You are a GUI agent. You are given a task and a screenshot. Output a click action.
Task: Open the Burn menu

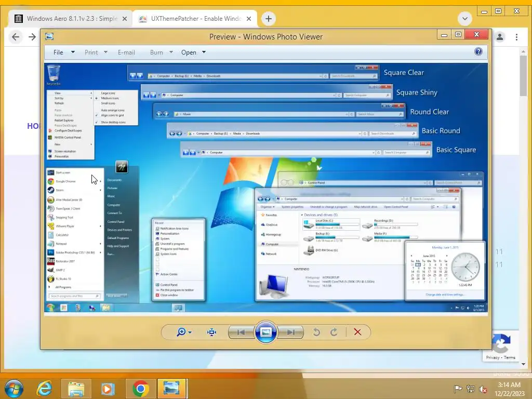click(x=156, y=52)
